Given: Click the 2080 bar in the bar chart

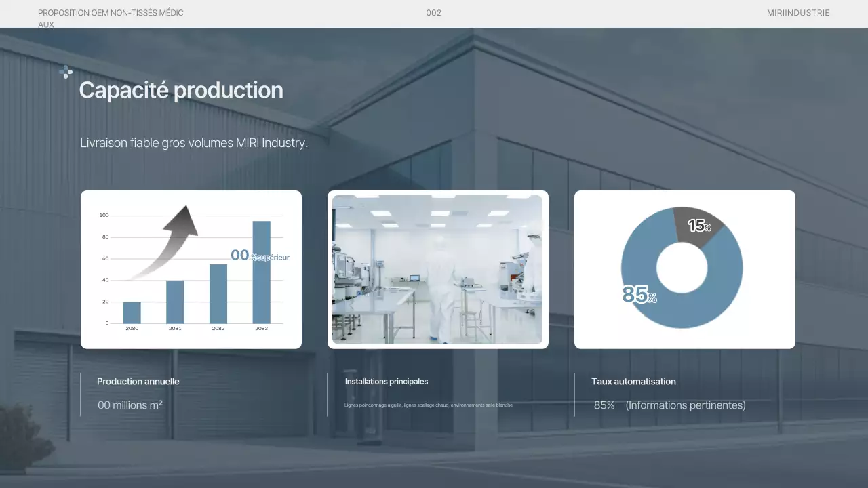Looking at the screenshot, I should tap(132, 312).
